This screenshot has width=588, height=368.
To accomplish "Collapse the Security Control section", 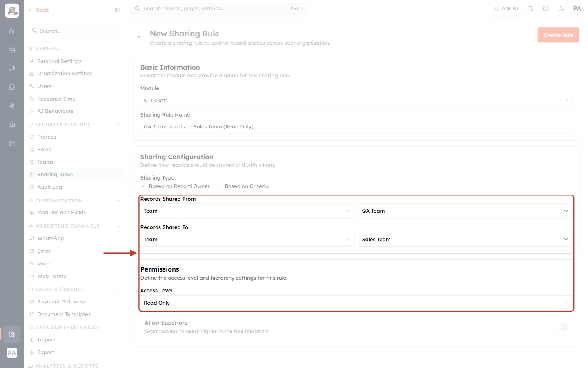I will pos(118,125).
